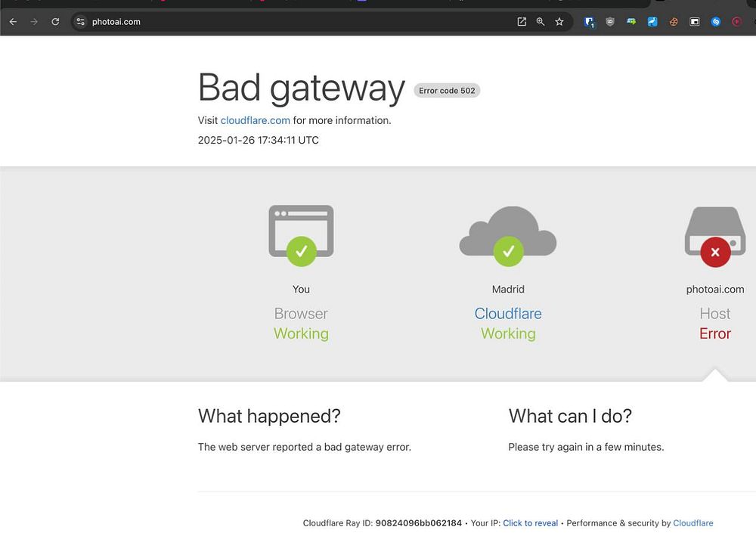This screenshot has width=756, height=555.
Task: Reload the photoai.com page
Action: pos(55,22)
